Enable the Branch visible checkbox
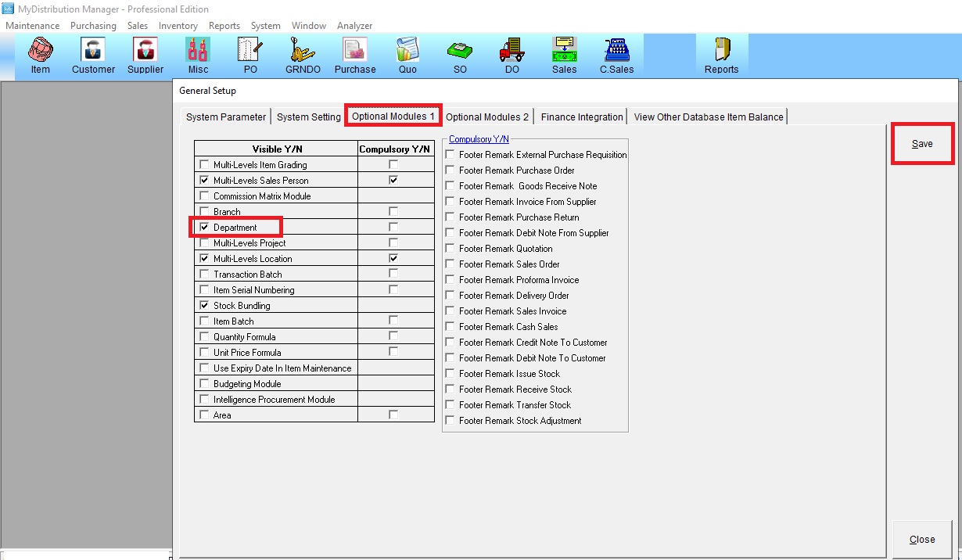This screenshot has width=962, height=560. [x=205, y=212]
